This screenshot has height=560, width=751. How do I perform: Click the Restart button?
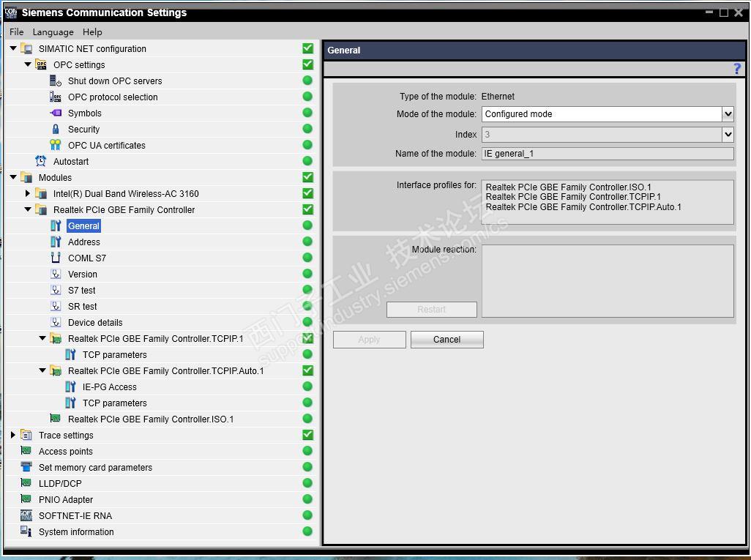point(432,310)
